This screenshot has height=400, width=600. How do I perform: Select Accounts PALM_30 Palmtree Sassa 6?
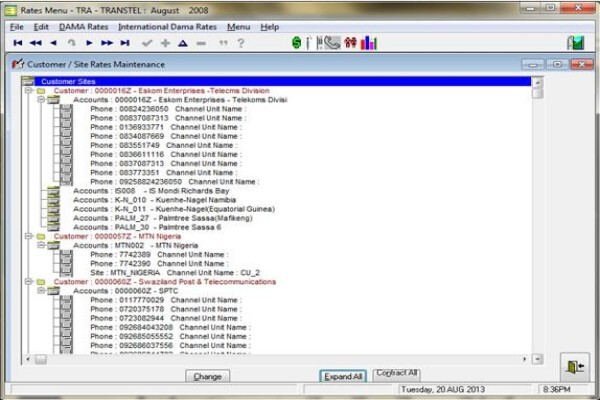coord(147,227)
